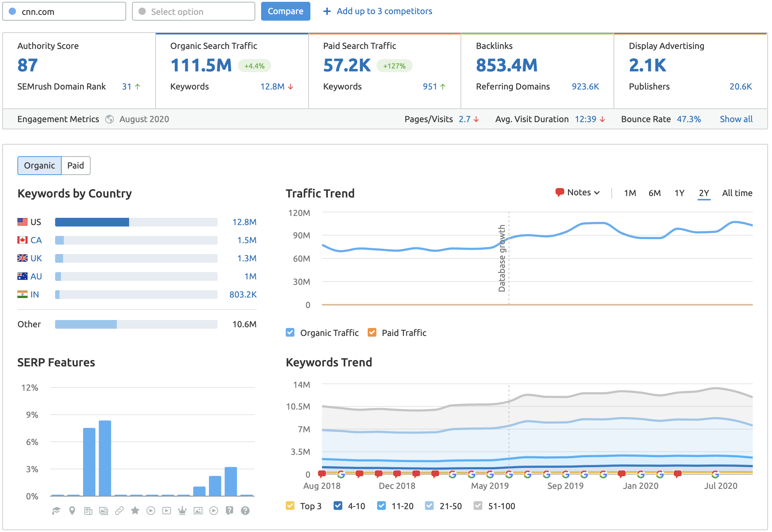Click the speech bubble question mark icon

click(x=230, y=511)
